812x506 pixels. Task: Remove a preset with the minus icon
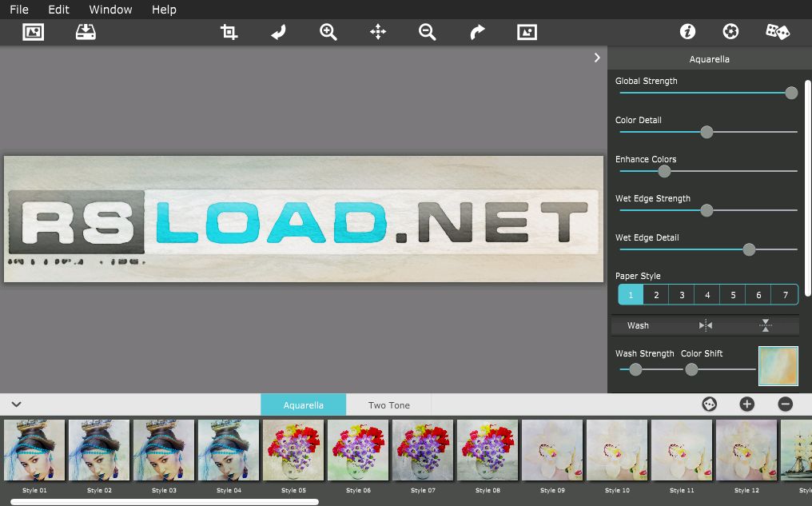point(785,404)
